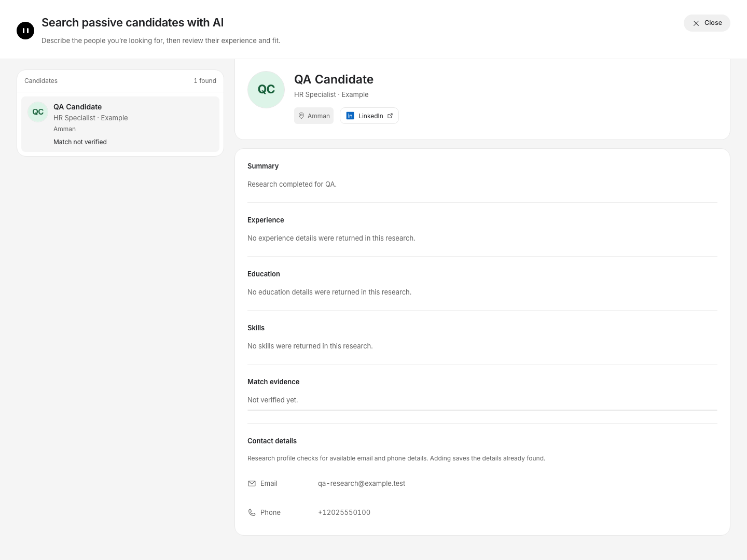Click the QA Candidate profile name heading
747x560 pixels.
pos(334,79)
